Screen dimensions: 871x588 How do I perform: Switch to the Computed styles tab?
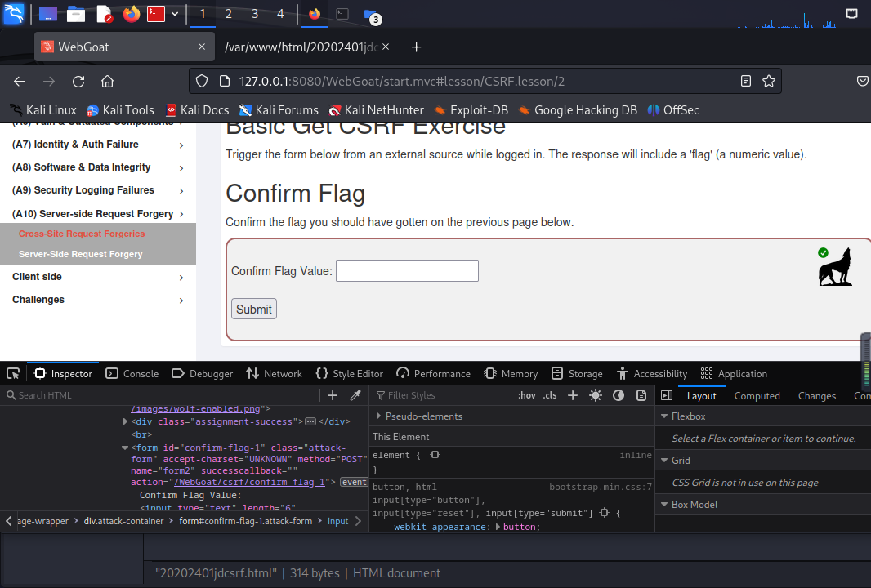757,396
